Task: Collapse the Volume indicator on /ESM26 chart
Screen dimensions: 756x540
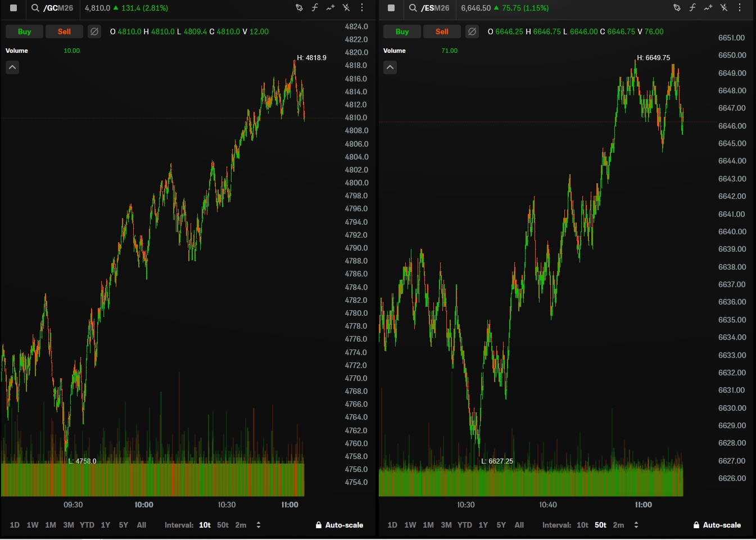Action: [390, 67]
